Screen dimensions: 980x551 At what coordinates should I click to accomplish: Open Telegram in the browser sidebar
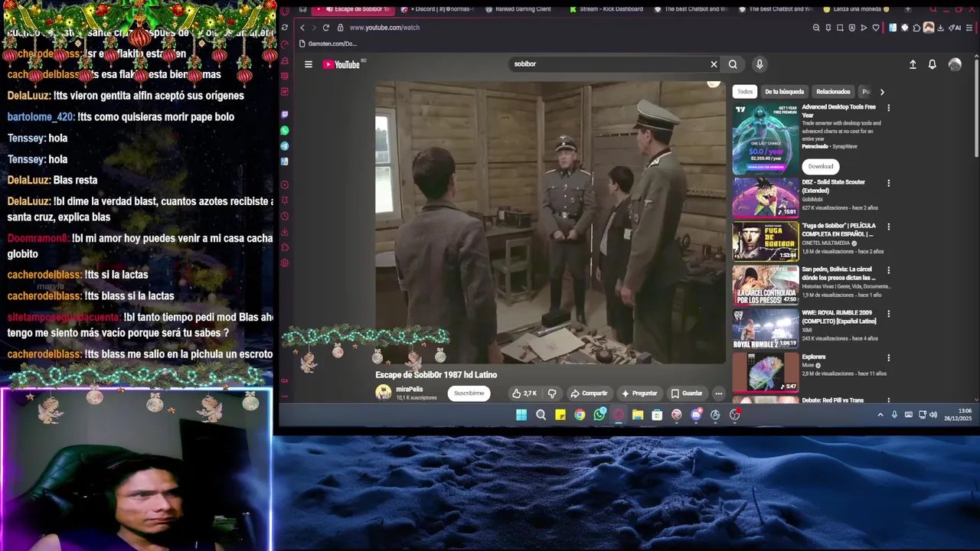(x=285, y=146)
